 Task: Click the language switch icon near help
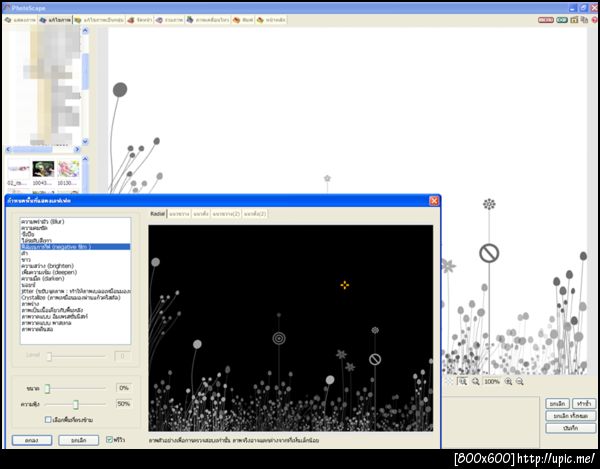[584, 20]
